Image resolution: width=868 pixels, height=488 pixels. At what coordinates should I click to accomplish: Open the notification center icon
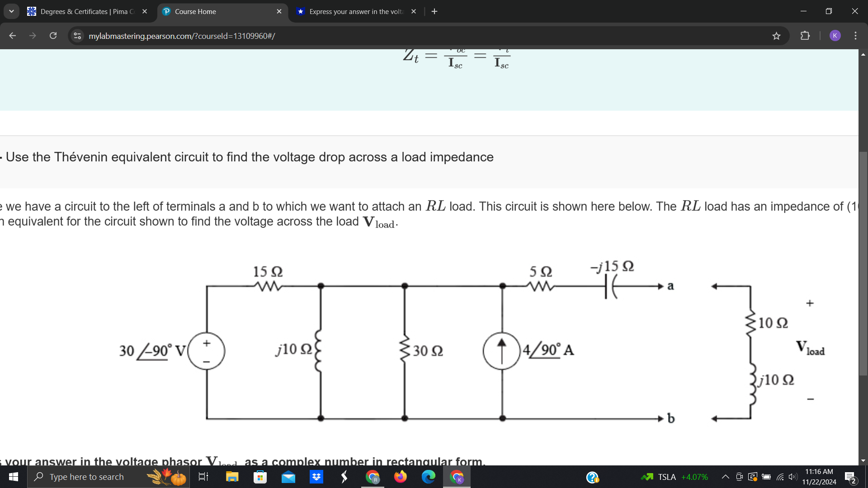point(850,477)
